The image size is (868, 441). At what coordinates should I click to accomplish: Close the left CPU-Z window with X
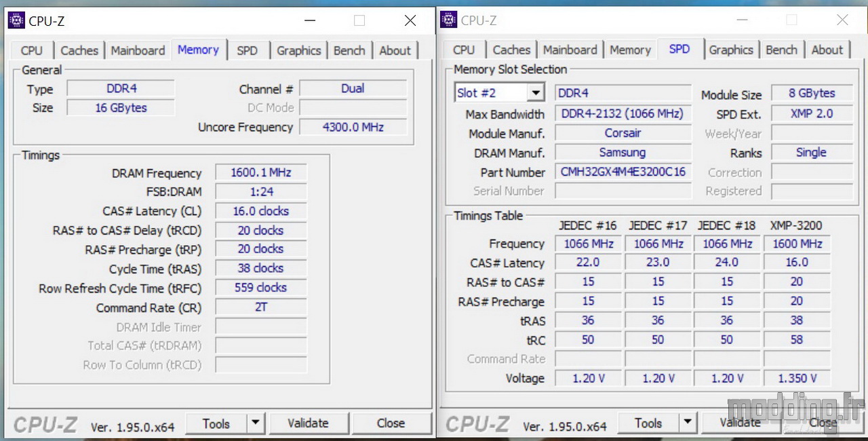(x=410, y=21)
